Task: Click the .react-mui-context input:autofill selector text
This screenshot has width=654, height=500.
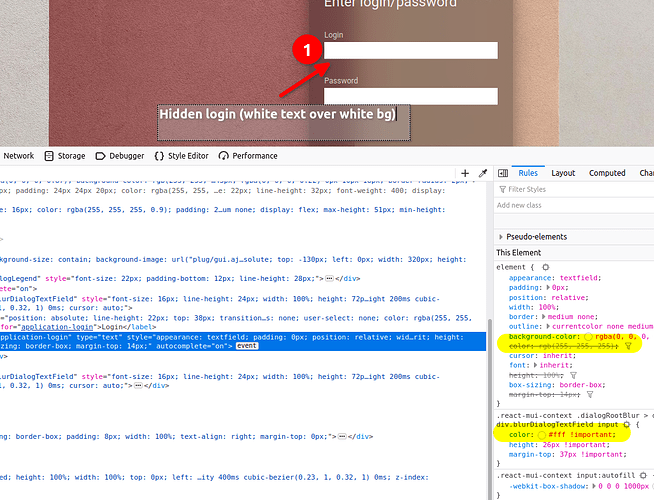Action: coord(566,475)
